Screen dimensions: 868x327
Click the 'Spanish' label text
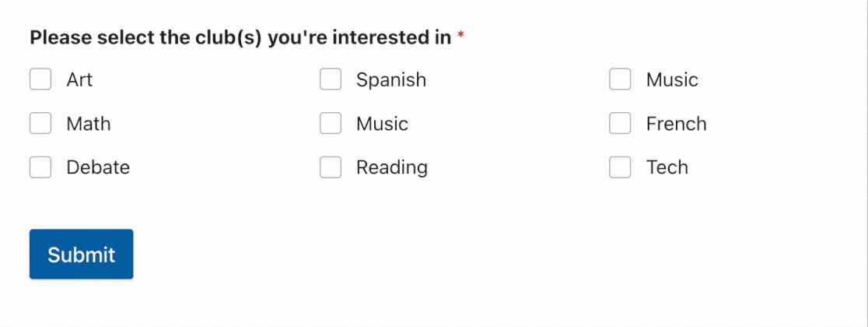(391, 79)
